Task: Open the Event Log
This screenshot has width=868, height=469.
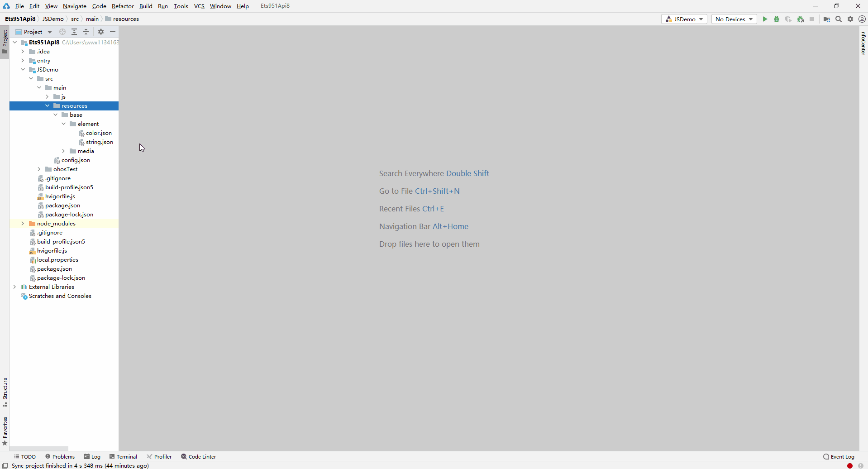Action: coord(839,456)
